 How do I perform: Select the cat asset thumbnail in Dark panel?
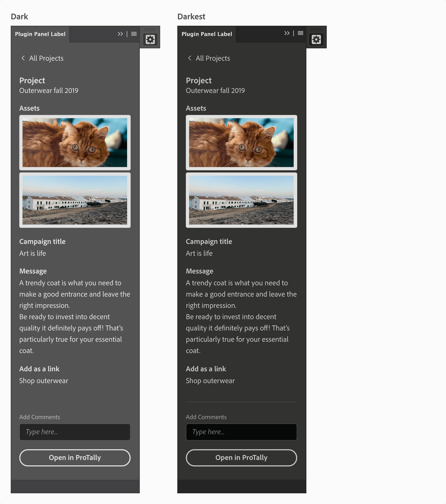[x=75, y=142]
